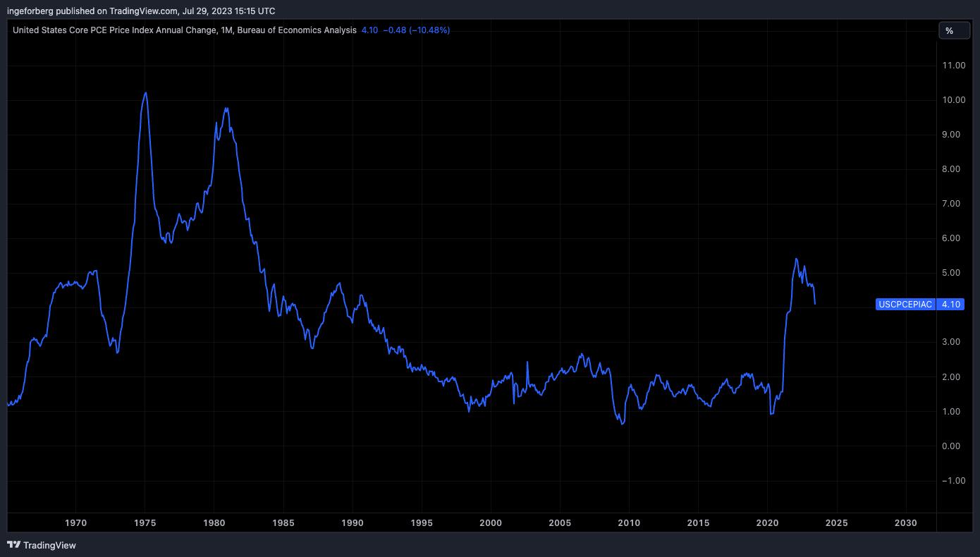Click the 11.00 price scale label
980x557 pixels.
pyautogui.click(x=953, y=66)
